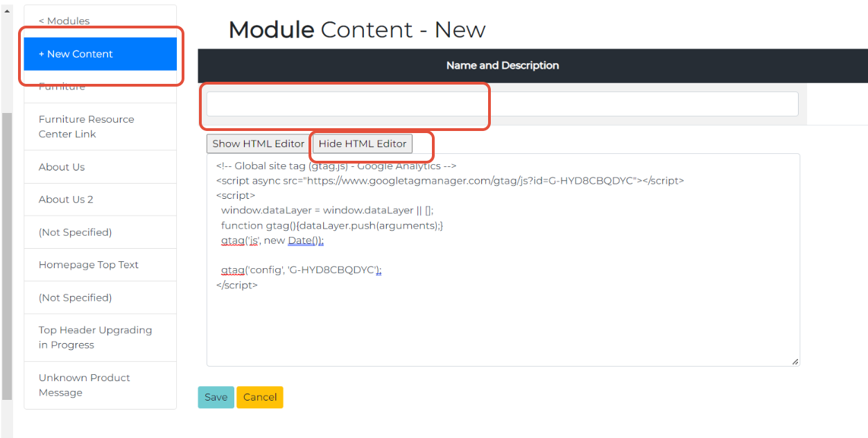Click the 'window.dataLayer' code line

(327, 210)
